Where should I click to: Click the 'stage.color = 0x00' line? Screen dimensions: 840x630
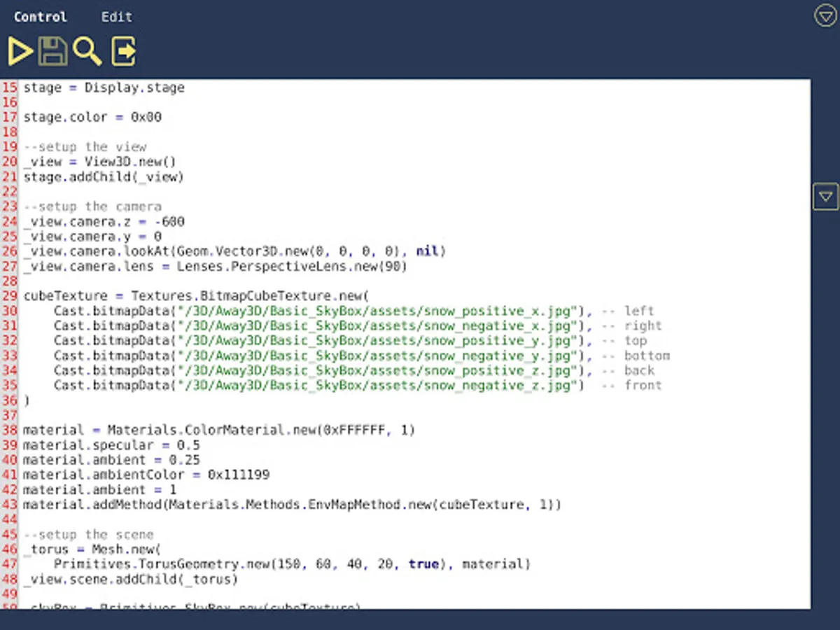92,118
